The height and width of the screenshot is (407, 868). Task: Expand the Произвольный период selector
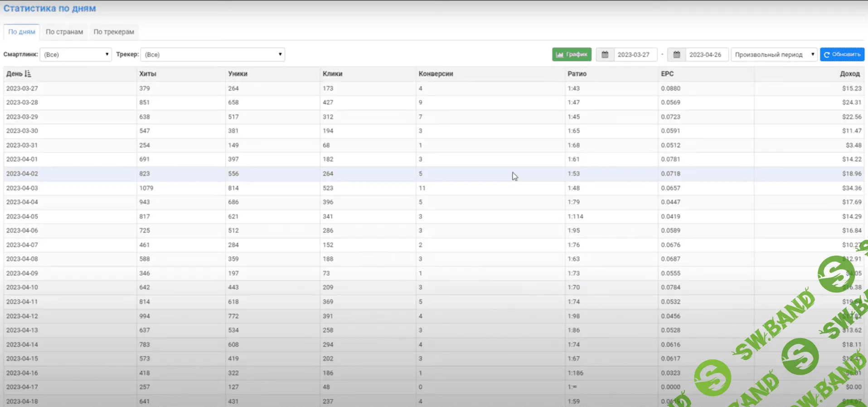point(774,55)
